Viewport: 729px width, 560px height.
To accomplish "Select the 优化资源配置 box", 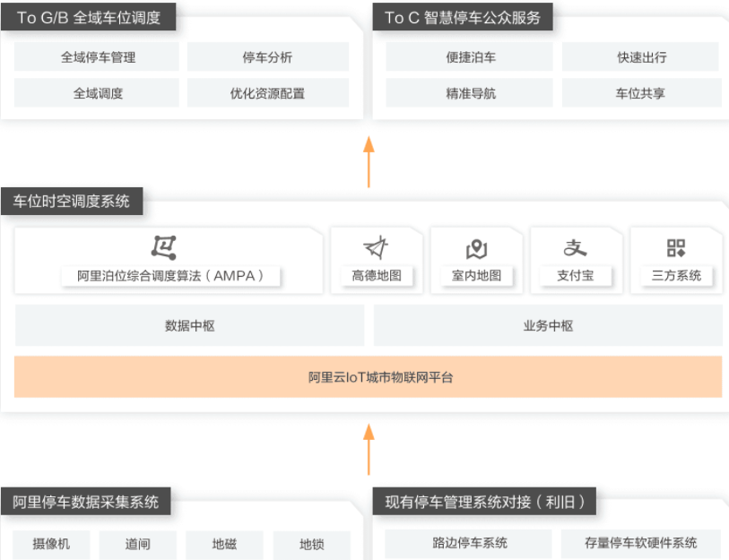I will (268, 93).
